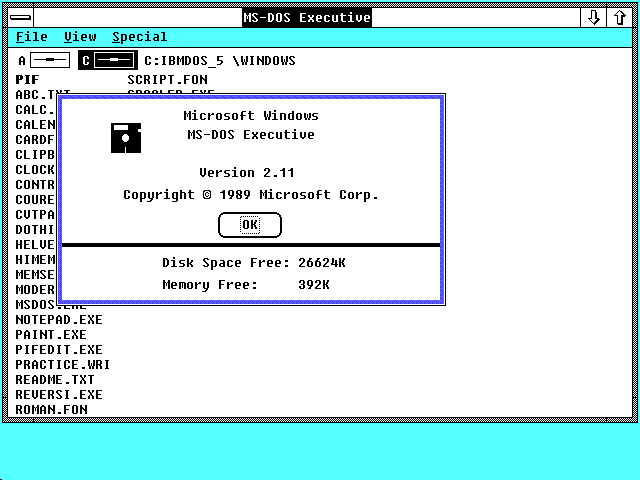Select ROMAN.FON font file
This screenshot has width=640, height=480.
[50, 410]
